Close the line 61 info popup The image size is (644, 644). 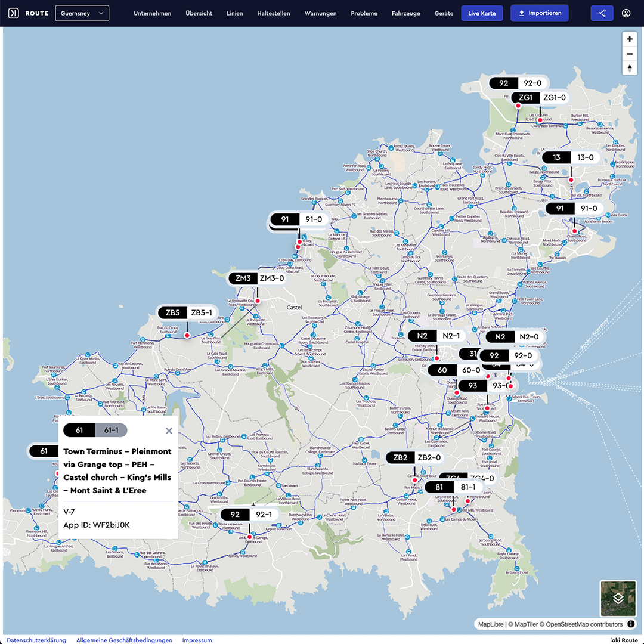coord(169,431)
